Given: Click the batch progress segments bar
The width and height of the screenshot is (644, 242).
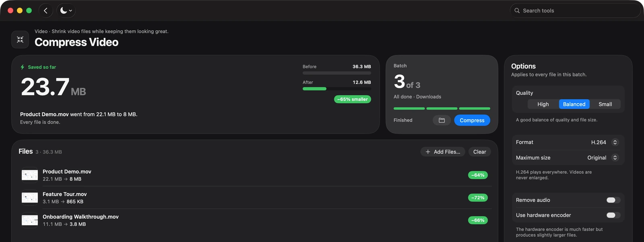Looking at the screenshot, I should [442, 108].
